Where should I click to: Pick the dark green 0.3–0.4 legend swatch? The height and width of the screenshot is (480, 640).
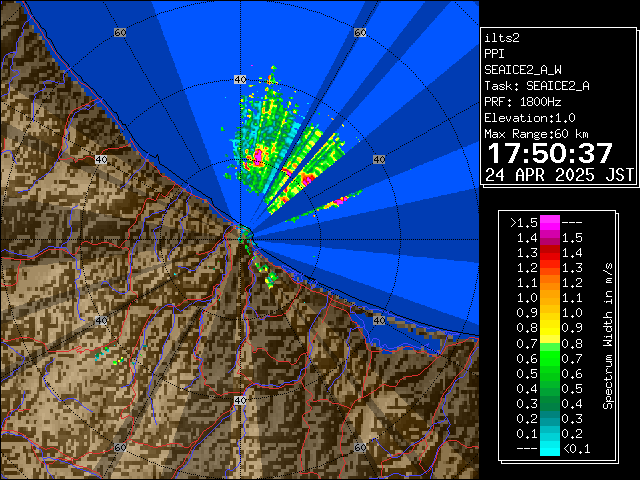[x=550, y=403]
